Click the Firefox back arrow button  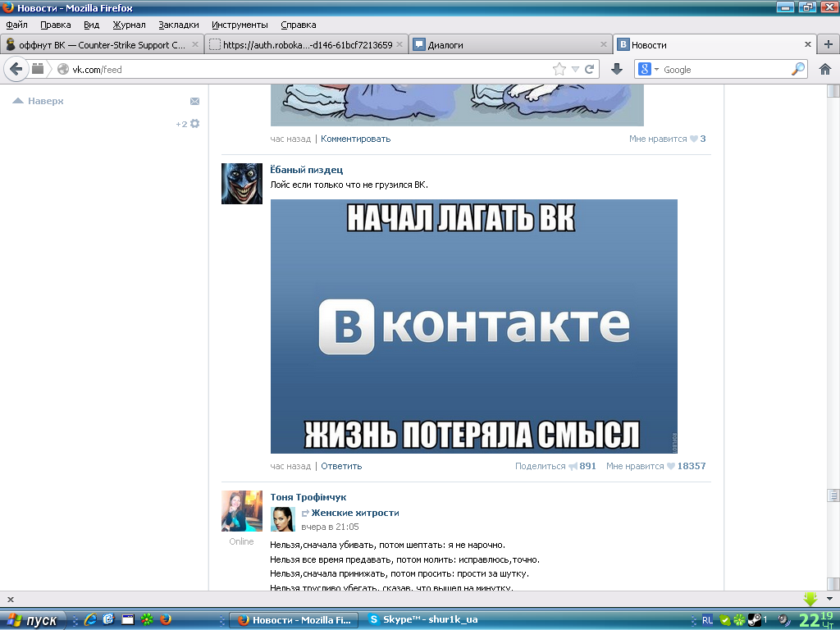16,69
